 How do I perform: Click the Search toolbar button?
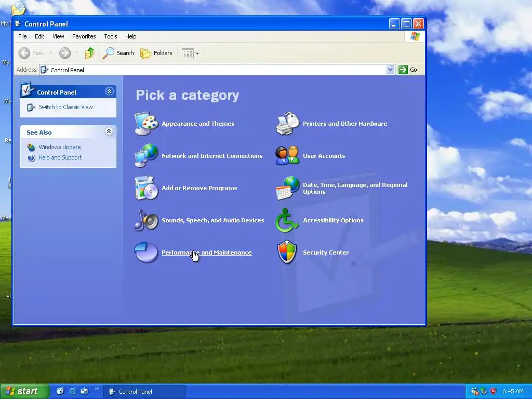(x=118, y=53)
